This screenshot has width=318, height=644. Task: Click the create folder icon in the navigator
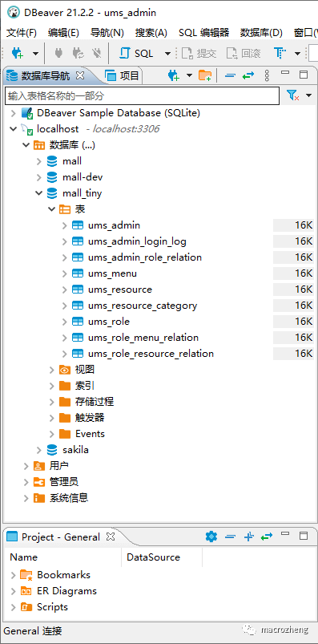pyautogui.click(x=205, y=75)
